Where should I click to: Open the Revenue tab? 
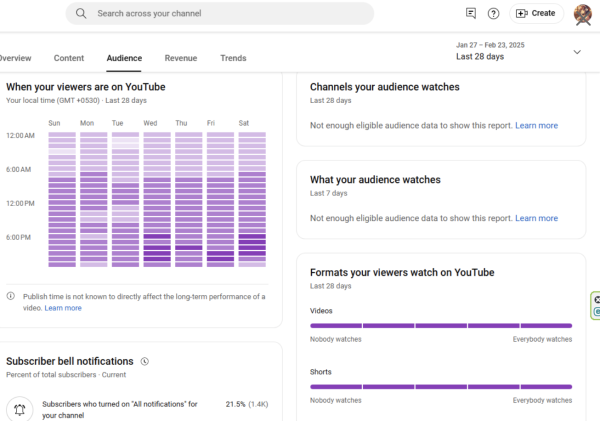coord(181,59)
